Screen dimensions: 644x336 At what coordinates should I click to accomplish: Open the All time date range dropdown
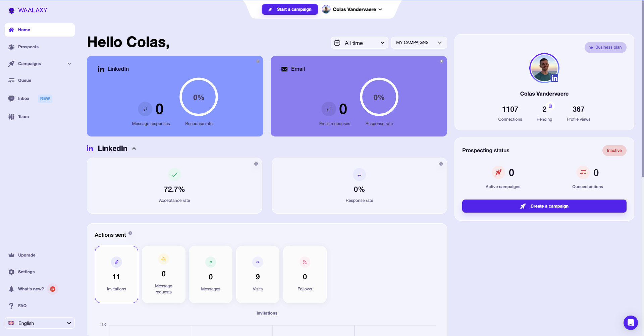click(x=360, y=43)
